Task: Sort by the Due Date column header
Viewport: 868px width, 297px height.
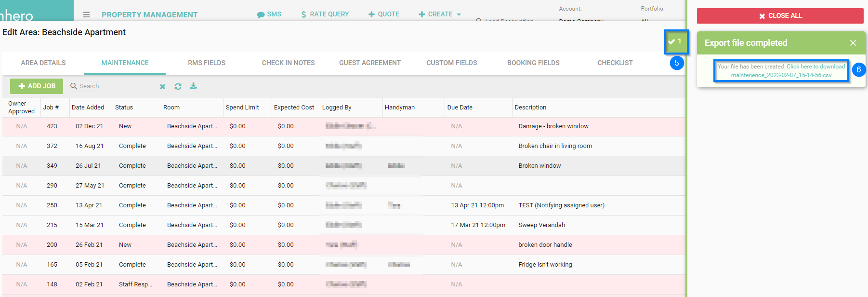Action: (460, 108)
